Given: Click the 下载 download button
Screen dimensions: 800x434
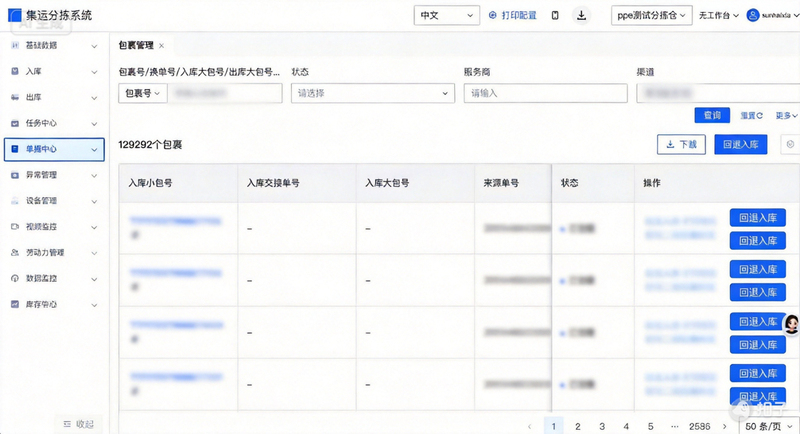Looking at the screenshot, I should click(682, 144).
